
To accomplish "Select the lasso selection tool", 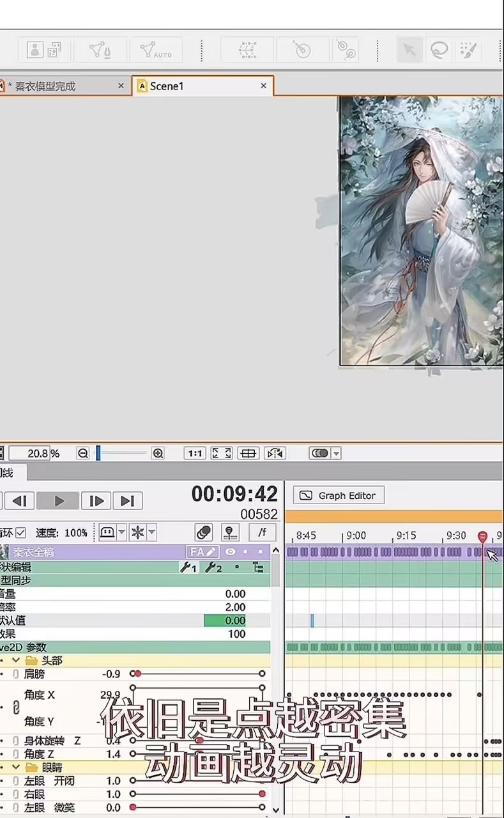I will [439, 50].
